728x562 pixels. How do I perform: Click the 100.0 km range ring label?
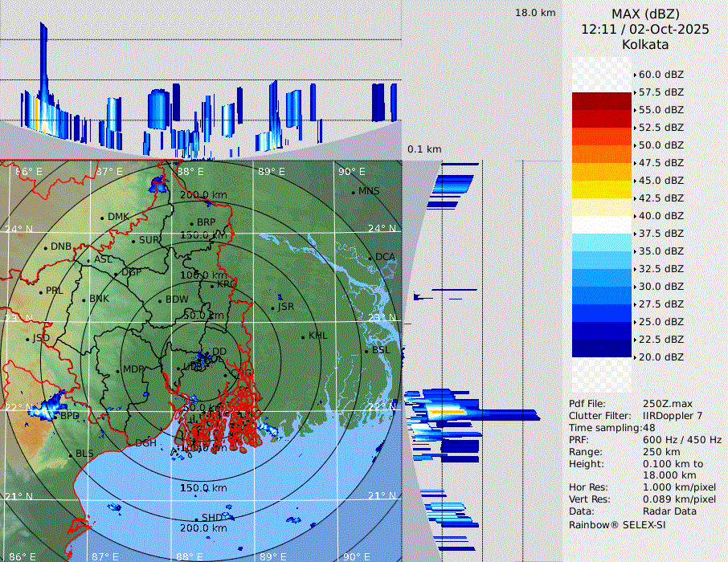203,275
